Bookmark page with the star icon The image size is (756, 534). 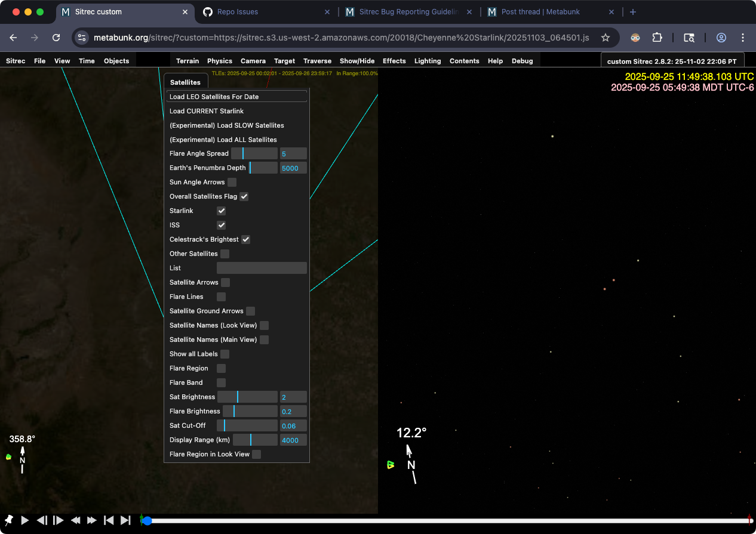pyautogui.click(x=606, y=38)
